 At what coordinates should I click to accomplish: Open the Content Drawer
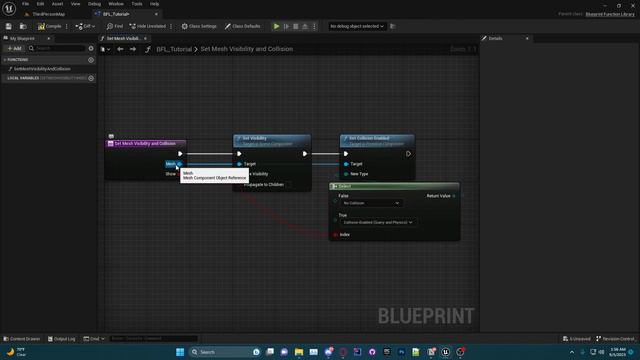22,339
